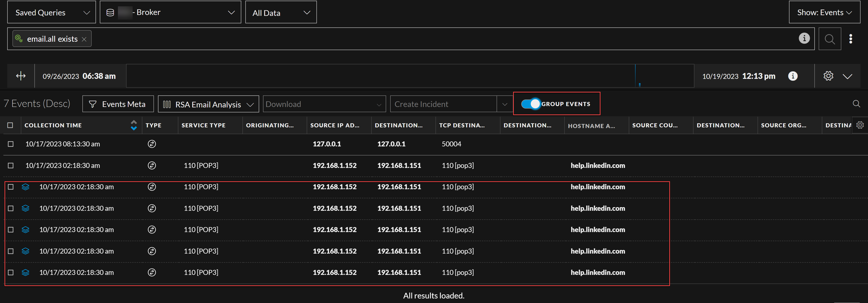868x303 pixels.
Task: Select the 08:13:30 am event checkbox
Action: (11, 144)
